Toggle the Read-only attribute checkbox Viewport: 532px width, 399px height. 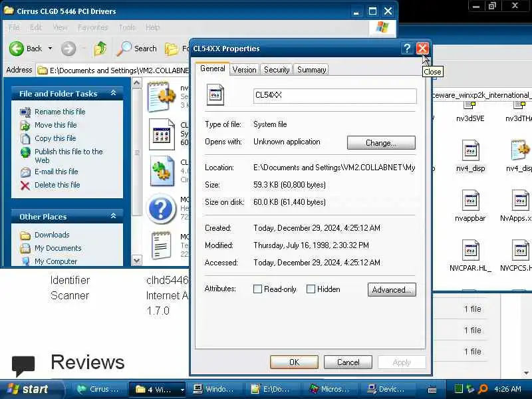pos(257,289)
